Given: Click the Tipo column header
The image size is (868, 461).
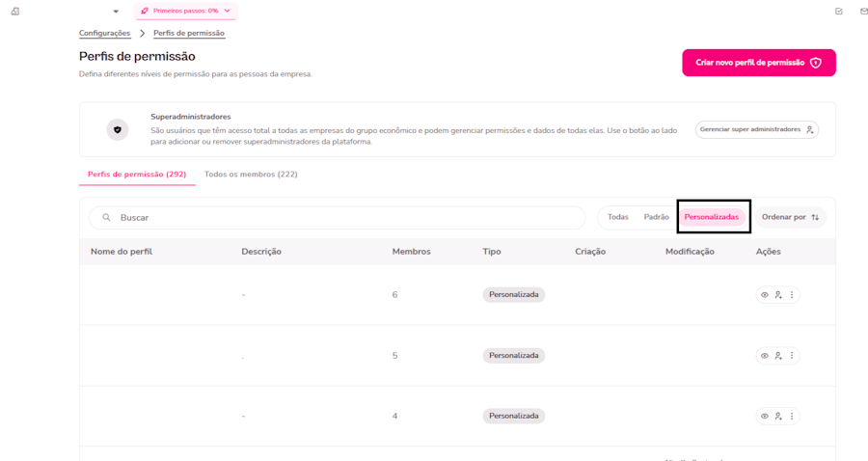Looking at the screenshot, I should 492,252.
